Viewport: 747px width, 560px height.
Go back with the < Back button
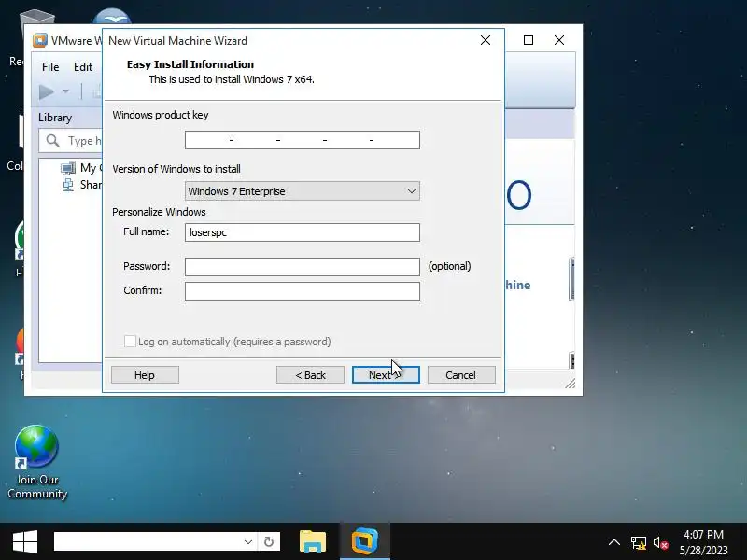pos(310,375)
